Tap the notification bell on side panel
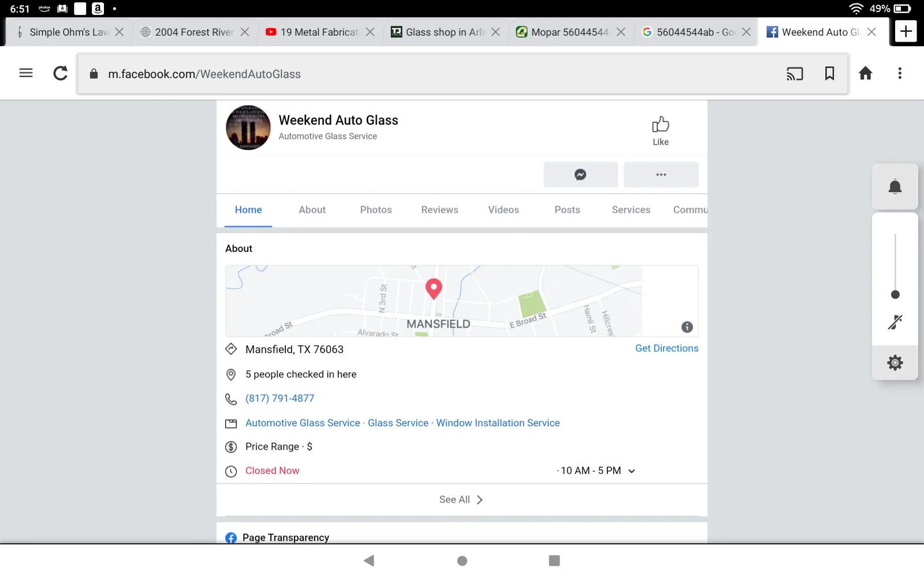The image size is (924, 578). click(895, 187)
